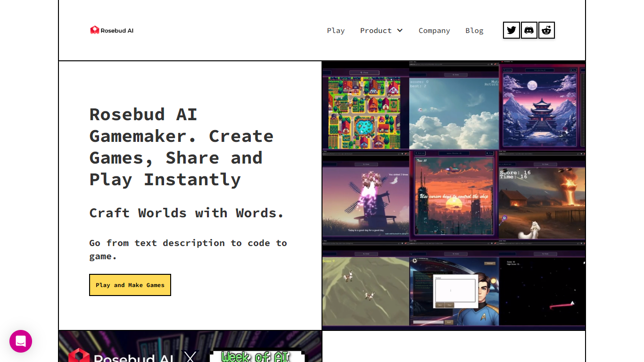Go to the Play menu item
Image resolution: width=644 pixels, height=362 pixels.
[336, 31]
